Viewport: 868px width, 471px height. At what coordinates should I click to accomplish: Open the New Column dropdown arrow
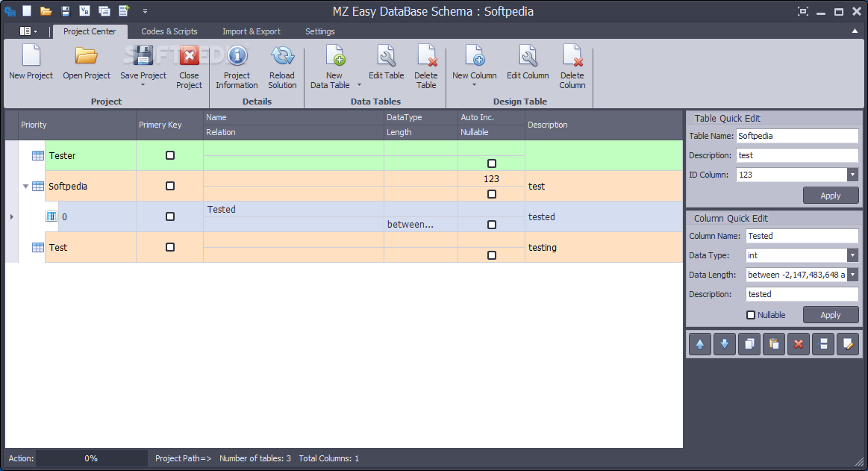coord(475,85)
